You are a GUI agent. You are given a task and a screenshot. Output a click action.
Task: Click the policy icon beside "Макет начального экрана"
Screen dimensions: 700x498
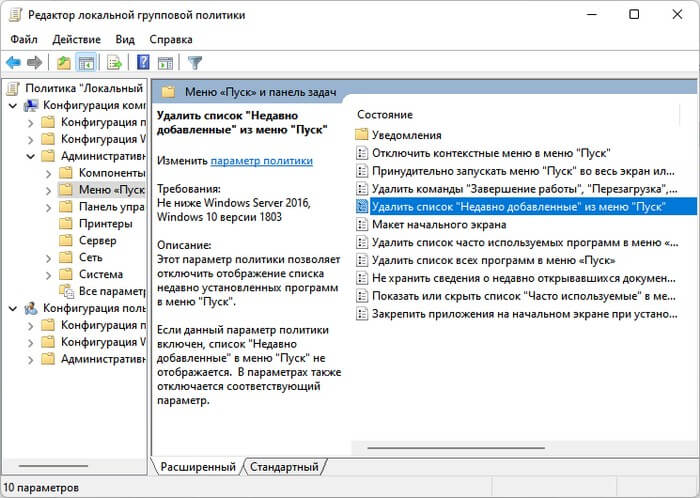coord(362,224)
